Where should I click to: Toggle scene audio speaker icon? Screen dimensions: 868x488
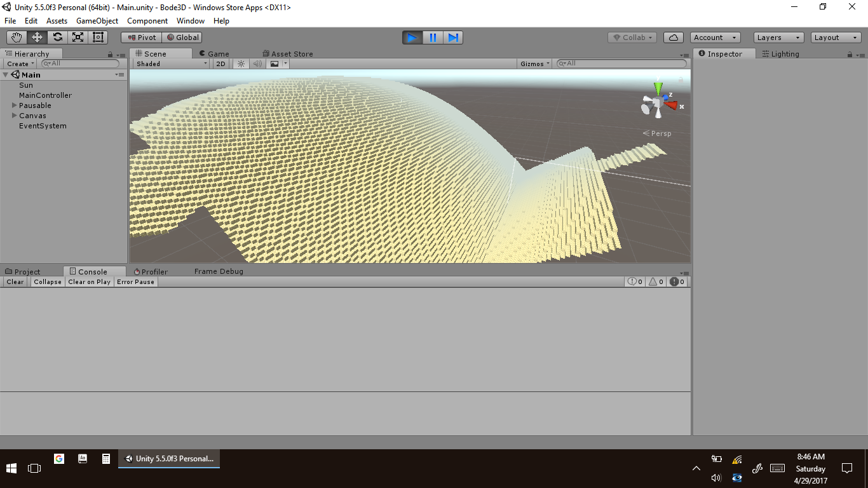pos(257,64)
